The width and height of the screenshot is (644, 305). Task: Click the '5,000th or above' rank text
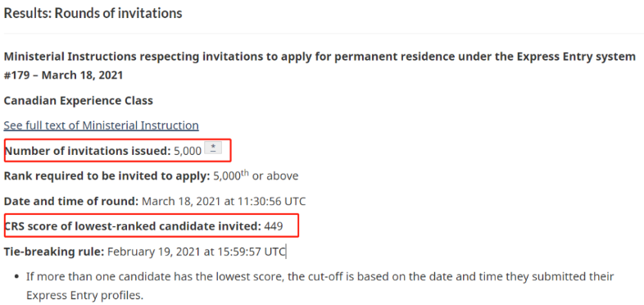pyautogui.click(x=256, y=175)
